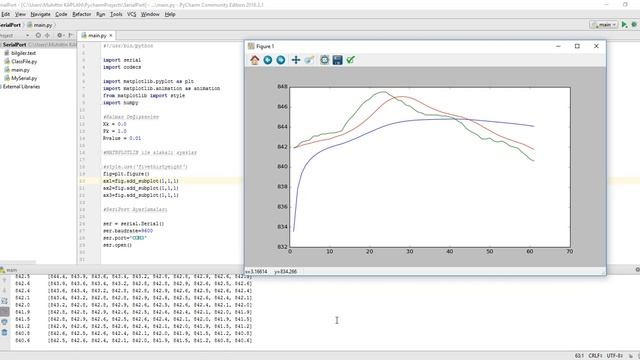
Task: Click UTF-8 encoding in the status bar
Action: click(x=614, y=356)
